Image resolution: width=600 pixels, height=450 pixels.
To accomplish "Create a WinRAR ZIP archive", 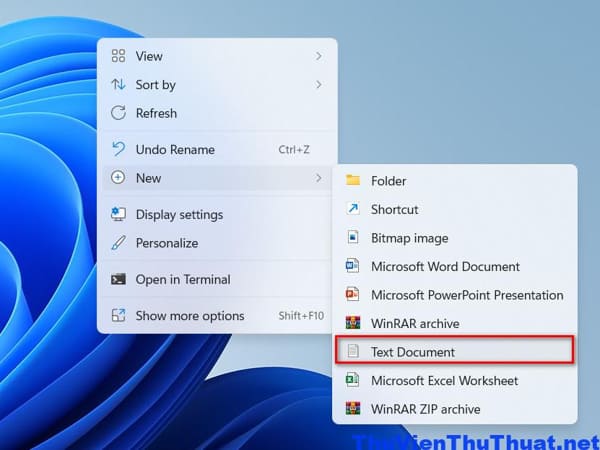I will tap(455, 409).
